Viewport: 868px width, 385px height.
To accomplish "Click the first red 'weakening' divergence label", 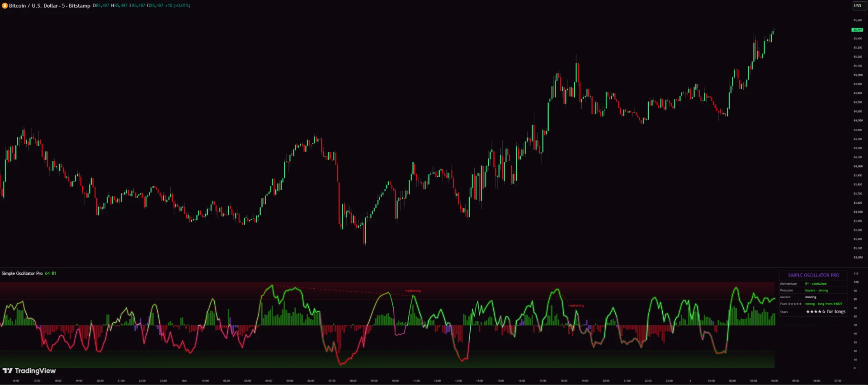I will (x=413, y=291).
